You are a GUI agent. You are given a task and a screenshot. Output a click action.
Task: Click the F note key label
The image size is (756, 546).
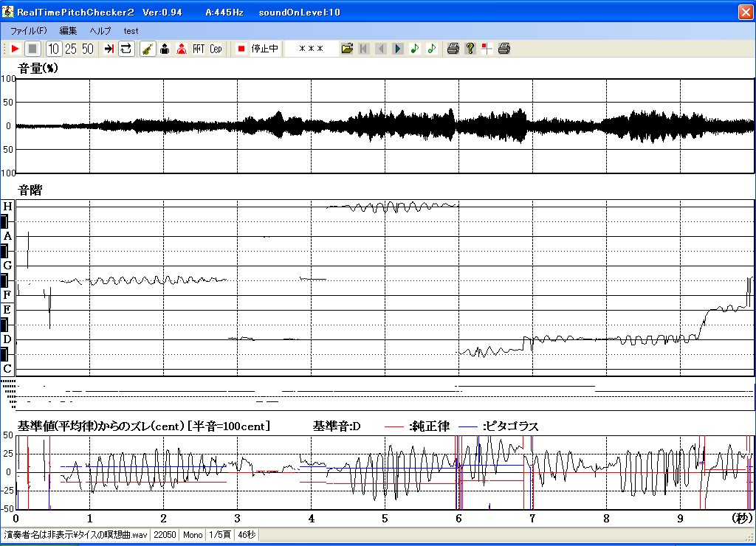(7, 295)
